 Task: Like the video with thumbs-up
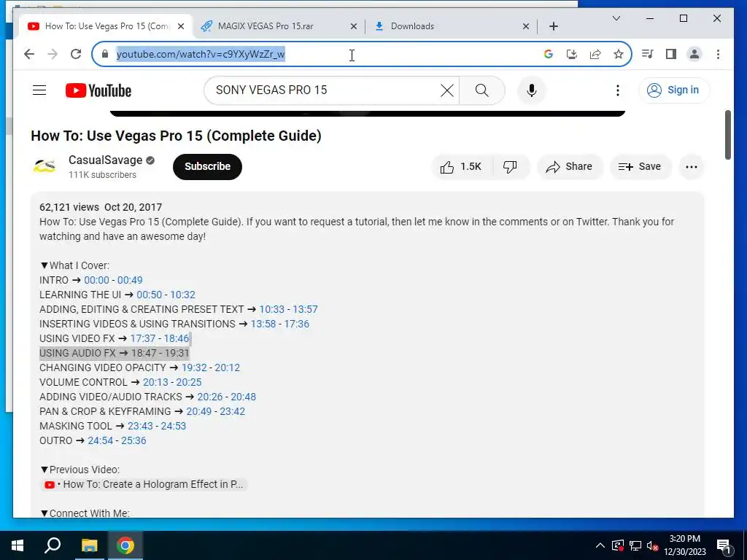(x=462, y=167)
